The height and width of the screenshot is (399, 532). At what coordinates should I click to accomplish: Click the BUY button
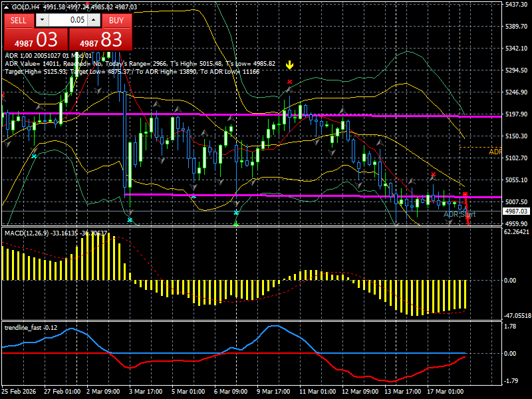(x=117, y=21)
